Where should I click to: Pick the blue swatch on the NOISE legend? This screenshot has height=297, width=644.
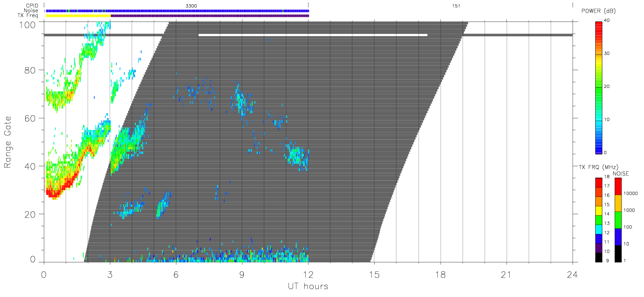tap(618, 236)
